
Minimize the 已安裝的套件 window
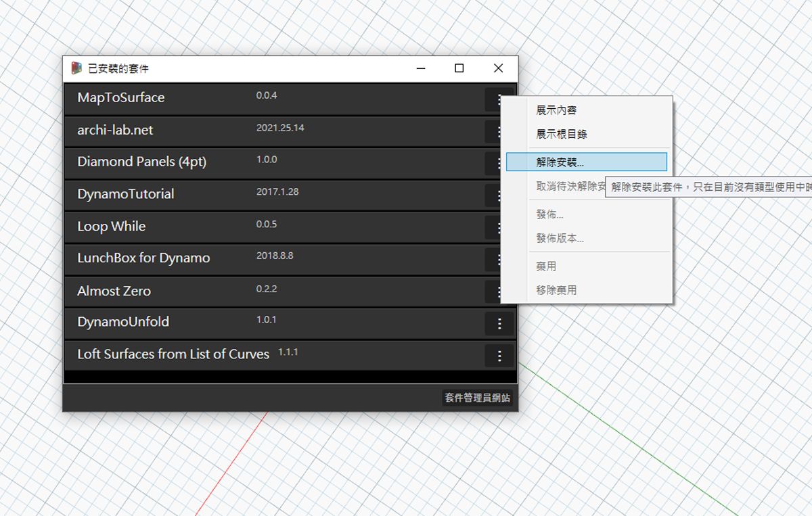421,68
